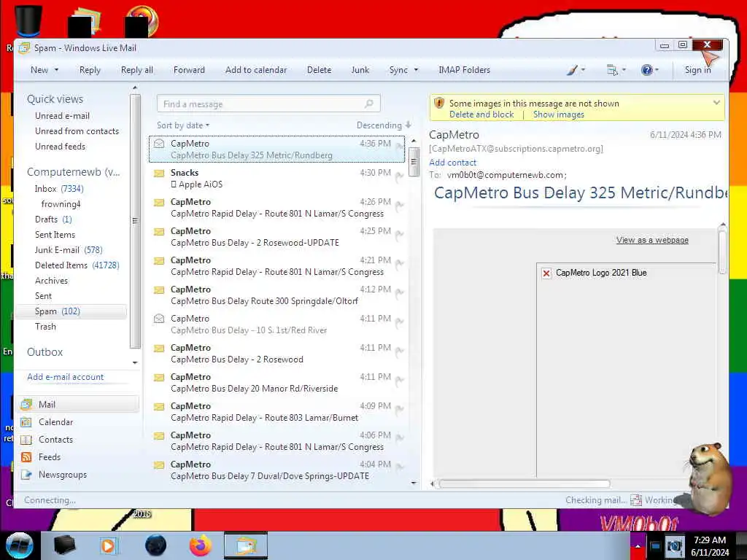Screen dimensions: 747x560
Task: Launch Firefox from the taskbar
Action: click(201, 545)
